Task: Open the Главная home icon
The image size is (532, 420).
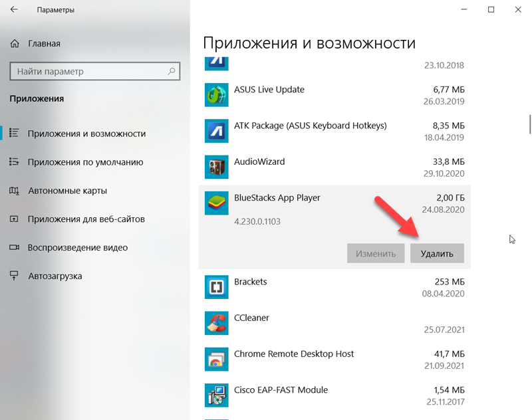Action: tap(15, 43)
